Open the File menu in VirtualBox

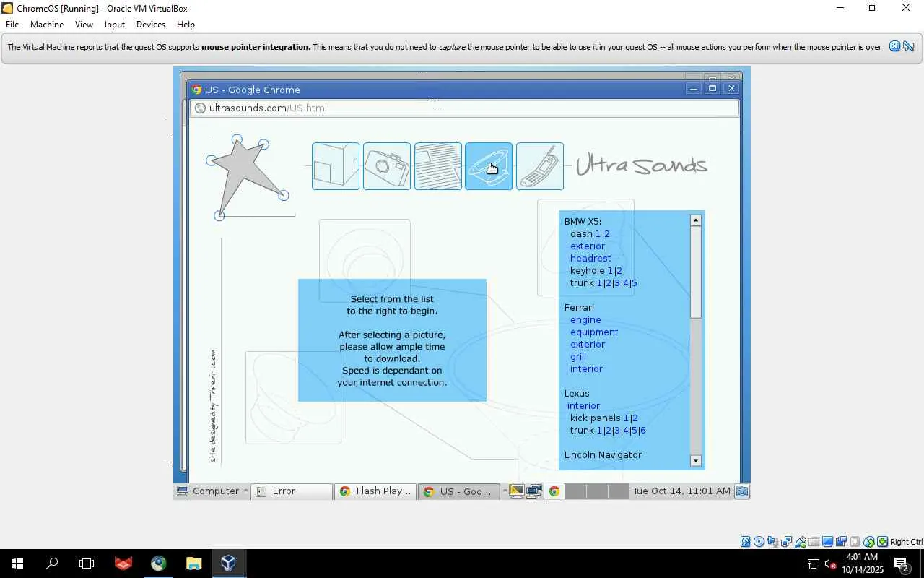tap(12, 25)
